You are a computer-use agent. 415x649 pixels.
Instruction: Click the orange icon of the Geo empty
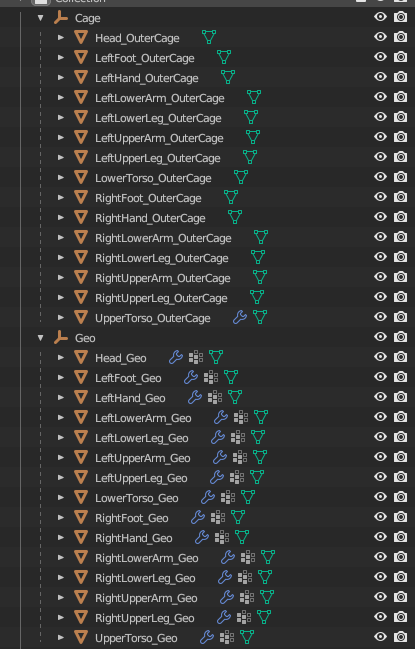coord(61,337)
